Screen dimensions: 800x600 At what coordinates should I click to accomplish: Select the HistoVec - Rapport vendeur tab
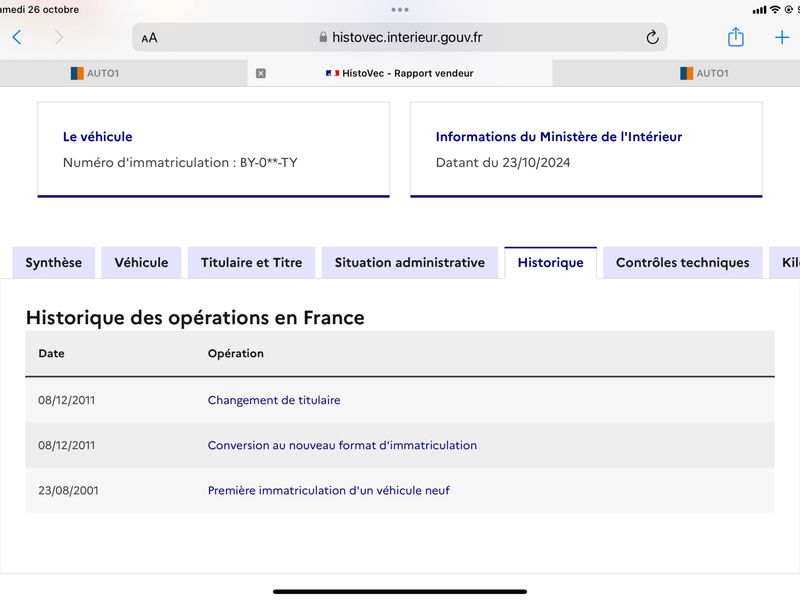click(x=399, y=73)
